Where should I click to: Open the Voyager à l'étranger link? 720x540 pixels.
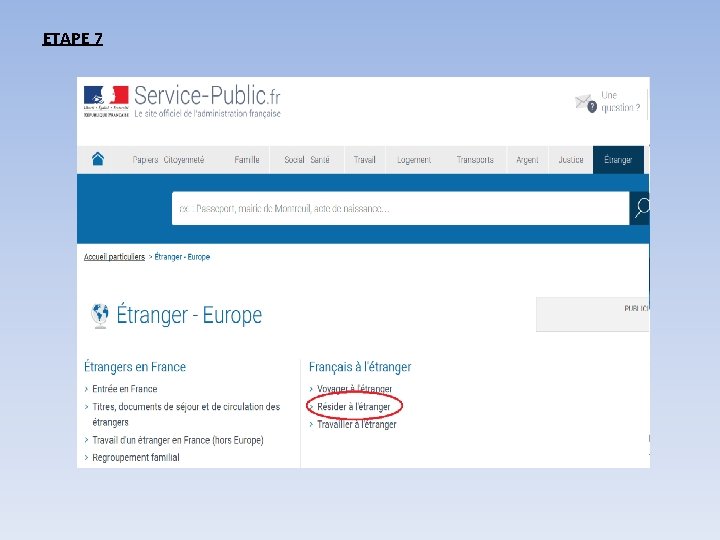tap(354, 389)
